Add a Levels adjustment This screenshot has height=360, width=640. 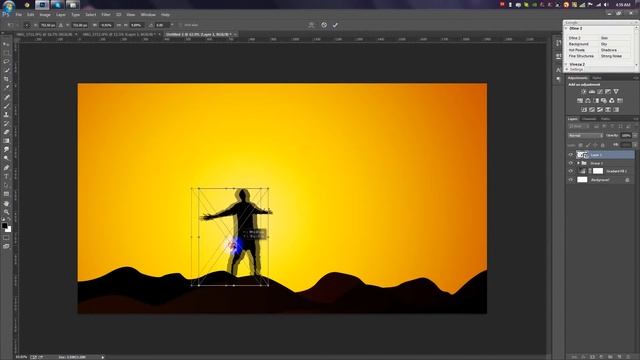(x=592, y=91)
